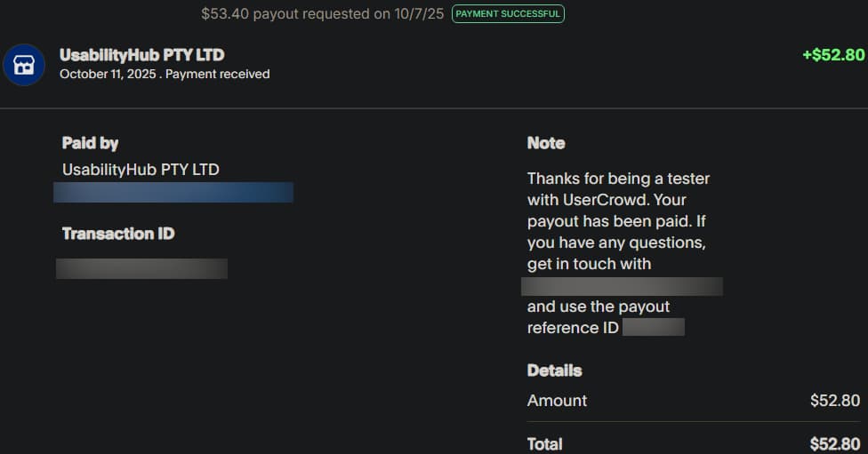Click the Details heading

tap(554, 370)
